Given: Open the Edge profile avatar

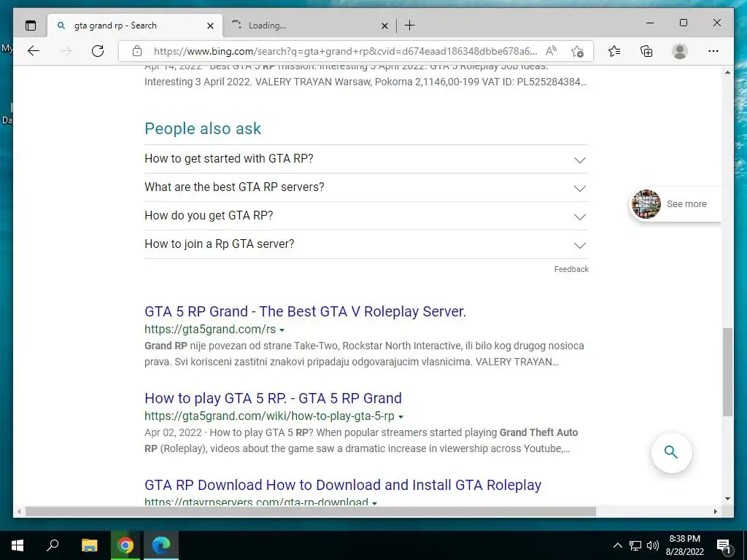Looking at the screenshot, I should point(680,51).
